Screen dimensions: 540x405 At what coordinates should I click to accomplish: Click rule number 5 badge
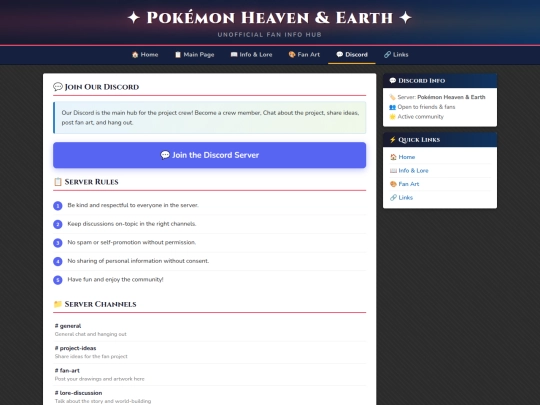pyautogui.click(x=58, y=280)
